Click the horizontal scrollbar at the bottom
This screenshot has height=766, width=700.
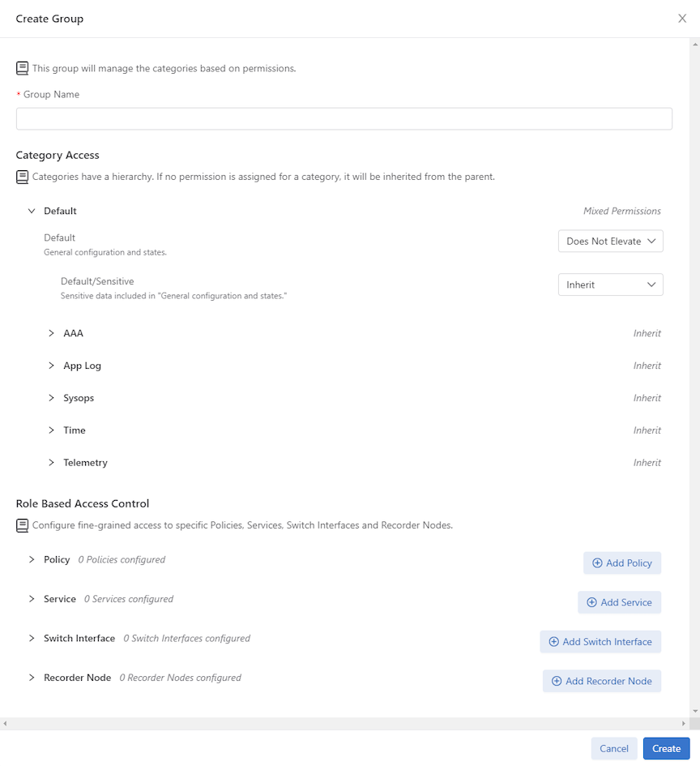(344, 723)
